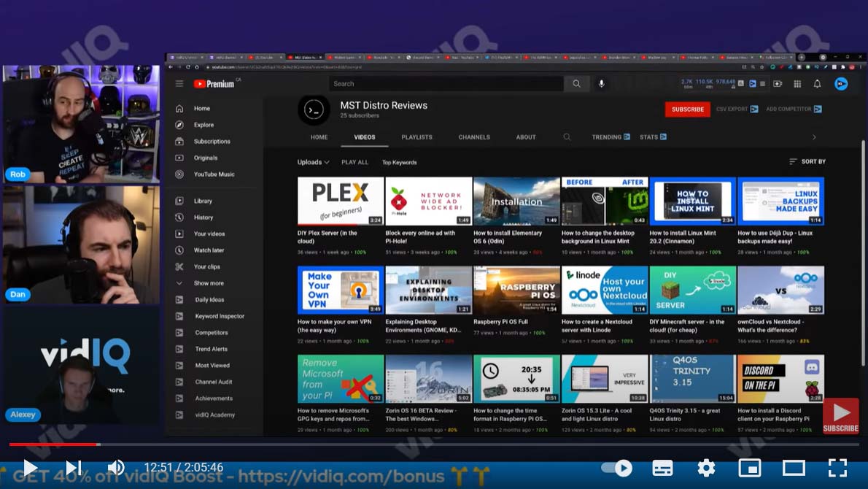Open Your videos in the sidebar
868x489 pixels.
(209, 234)
